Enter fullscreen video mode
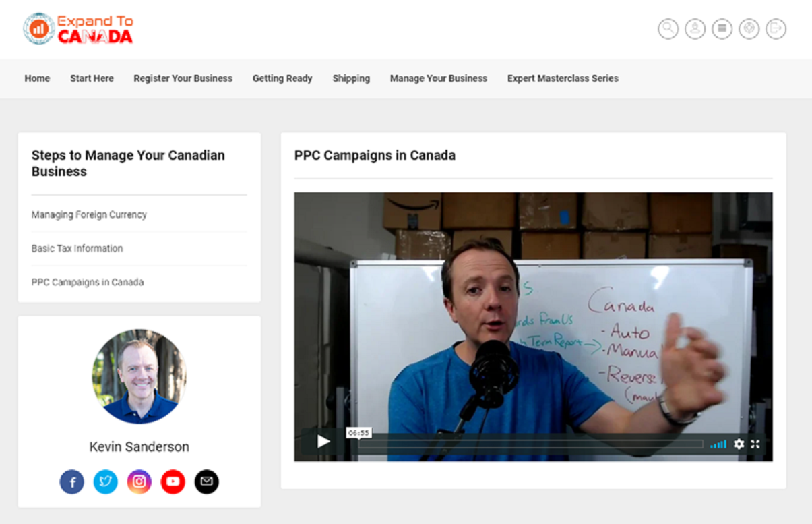Screen dimensions: 812x524 pos(755,444)
